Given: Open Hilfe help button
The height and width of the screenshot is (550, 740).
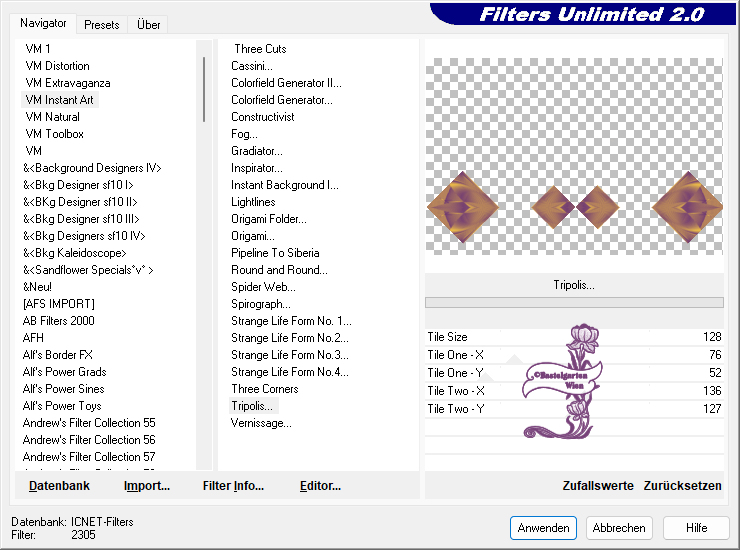Looking at the screenshot, I should click(x=696, y=528).
